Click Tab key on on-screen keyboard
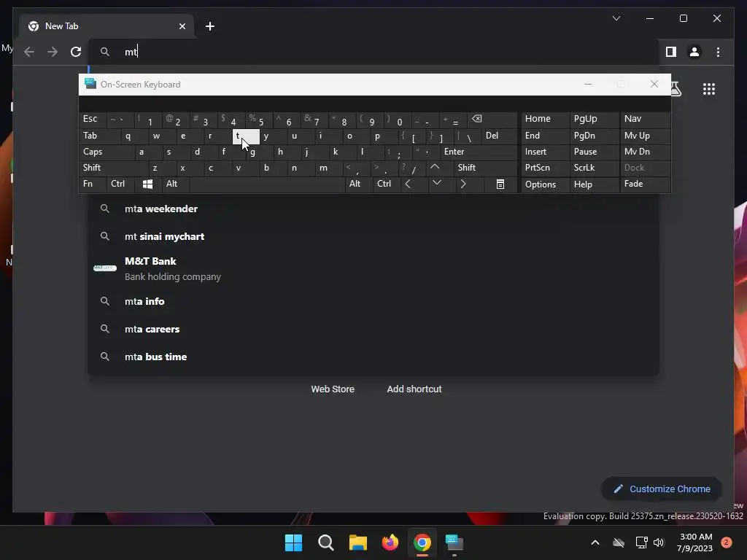 [100, 136]
